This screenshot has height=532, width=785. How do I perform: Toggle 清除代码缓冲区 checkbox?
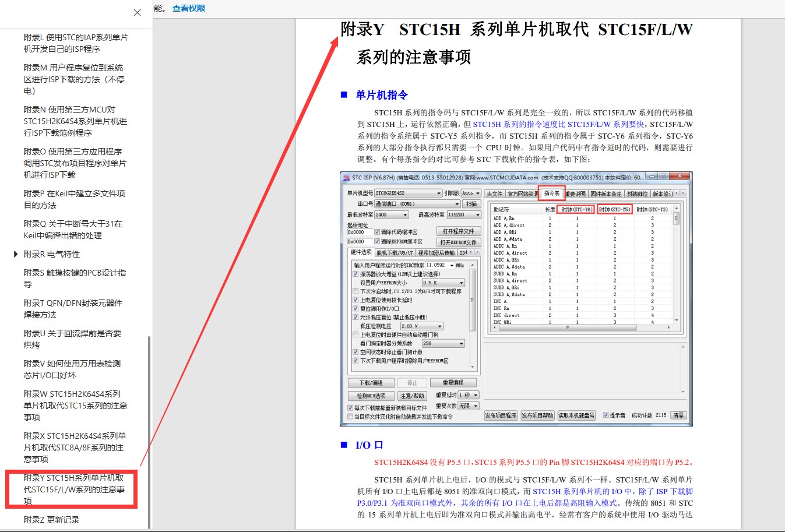click(377, 232)
